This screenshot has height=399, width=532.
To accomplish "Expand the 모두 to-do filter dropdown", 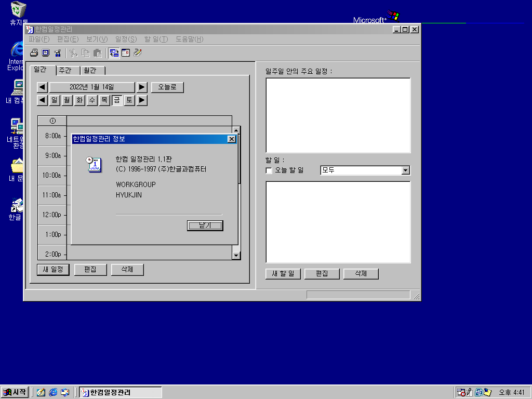I will click(405, 170).
